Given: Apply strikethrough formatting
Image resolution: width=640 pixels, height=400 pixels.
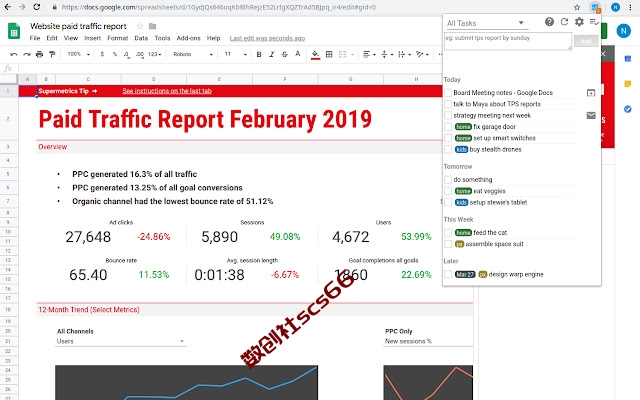Looking at the screenshot, I should click(x=284, y=54).
